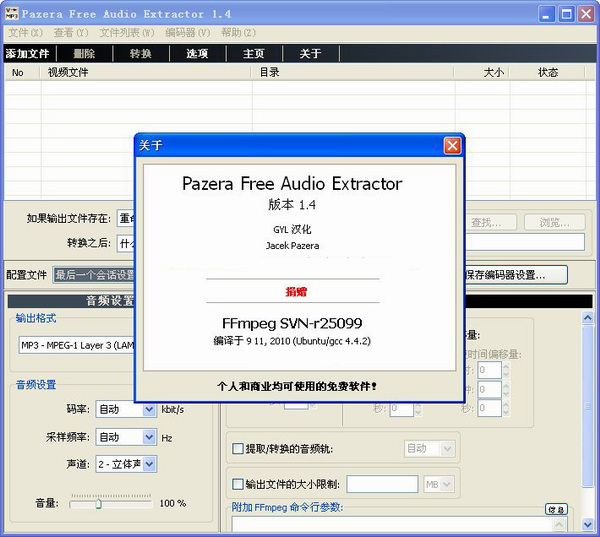Image resolution: width=600 pixels, height=537 pixels.
Task: Click the output size limit input field
Action: click(382, 484)
